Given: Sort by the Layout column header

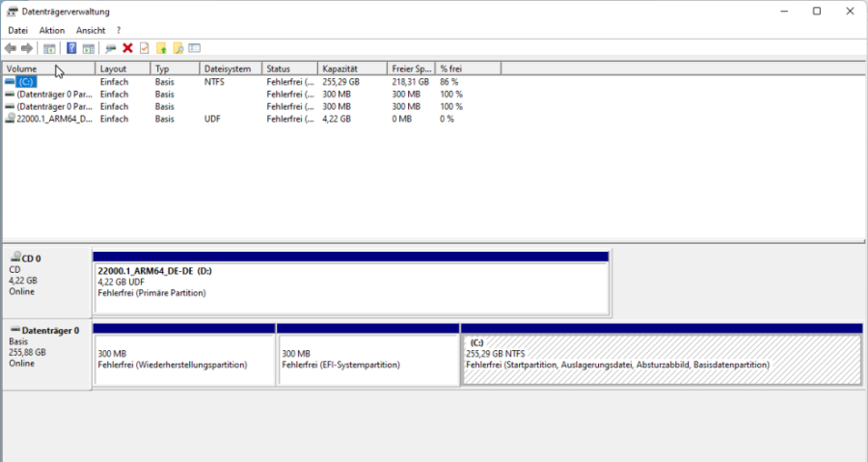Looking at the screenshot, I should click(x=122, y=68).
